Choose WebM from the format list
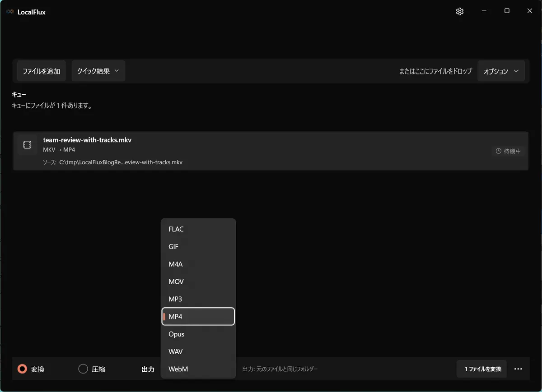 pyautogui.click(x=198, y=369)
